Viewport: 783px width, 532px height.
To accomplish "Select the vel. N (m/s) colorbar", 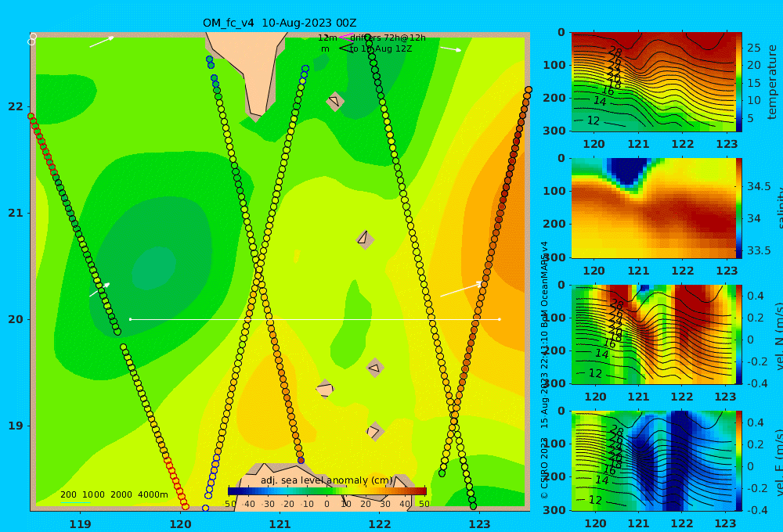I will tap(739, 334).
